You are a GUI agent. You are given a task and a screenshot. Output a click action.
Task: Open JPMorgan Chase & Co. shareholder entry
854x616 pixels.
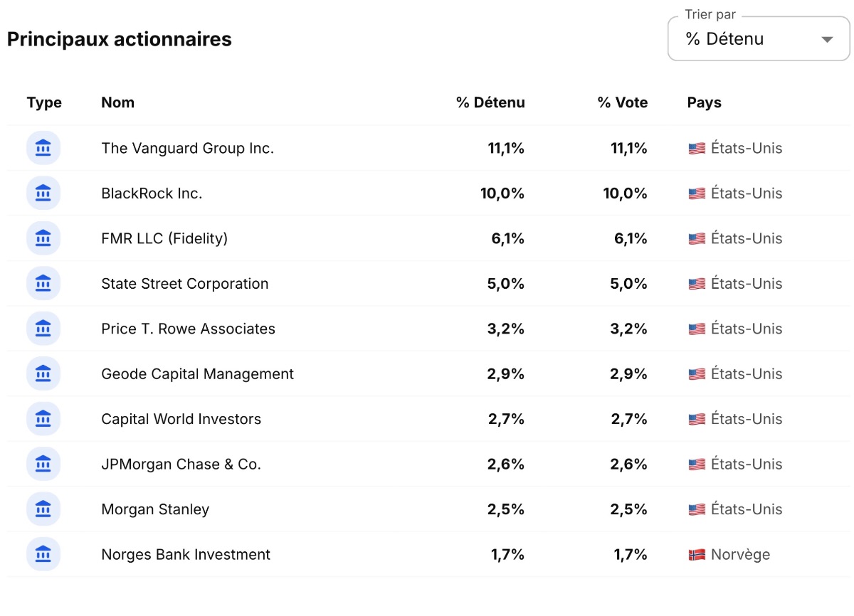181,464
